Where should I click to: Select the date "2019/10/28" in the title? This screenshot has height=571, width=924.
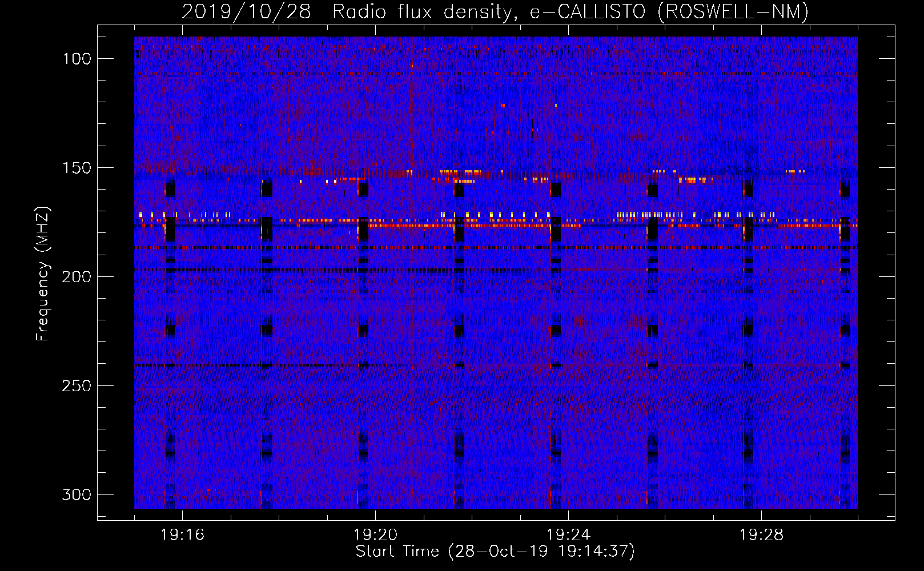(246, 11)
